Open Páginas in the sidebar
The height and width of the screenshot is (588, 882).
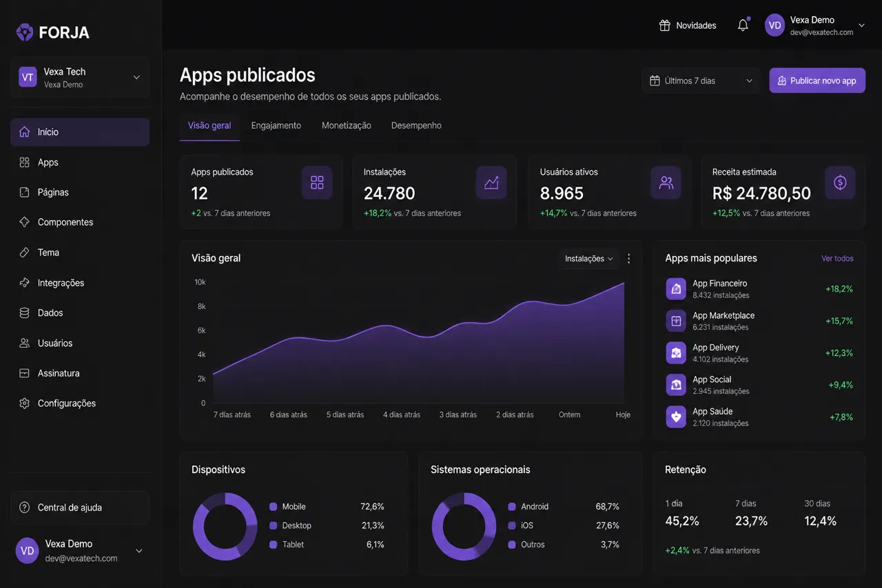pos(80,192)
